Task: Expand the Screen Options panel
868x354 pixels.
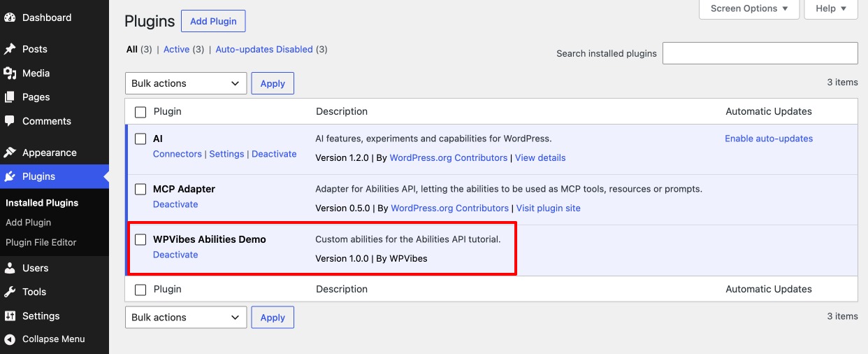Action: coord(749,8)
